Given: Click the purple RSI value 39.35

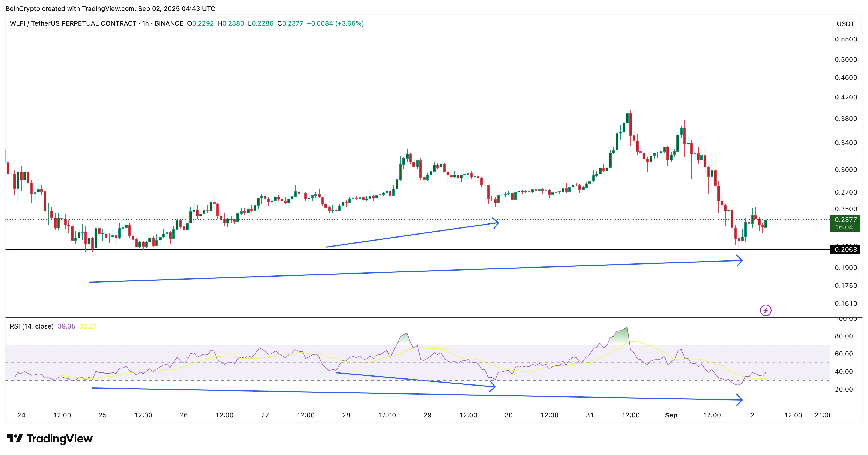Looking at the screenshot, I should point(67,326).
